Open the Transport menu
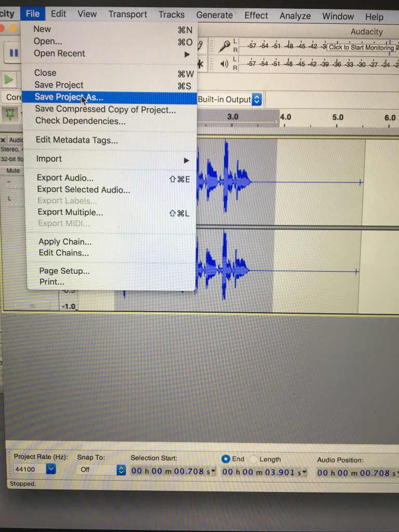This screenshot has width=399, height=532. (x=128, y=15)
